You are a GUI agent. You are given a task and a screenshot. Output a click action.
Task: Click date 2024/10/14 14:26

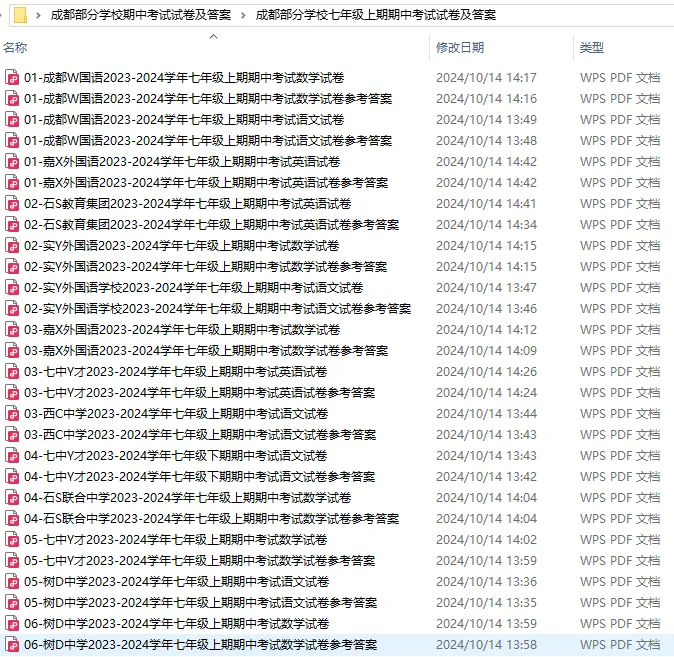pos(487,371)
